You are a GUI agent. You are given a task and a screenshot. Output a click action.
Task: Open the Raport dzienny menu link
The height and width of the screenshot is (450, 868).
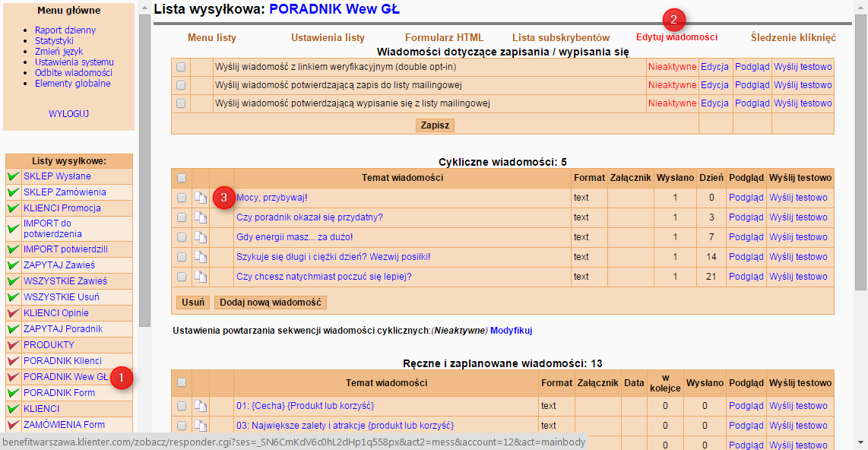(65, 30)
